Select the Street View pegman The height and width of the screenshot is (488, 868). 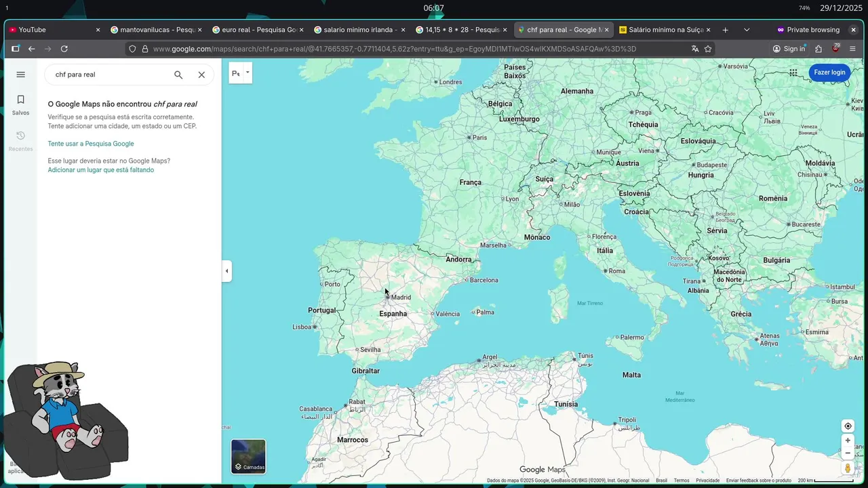click(x=848, y=468)
